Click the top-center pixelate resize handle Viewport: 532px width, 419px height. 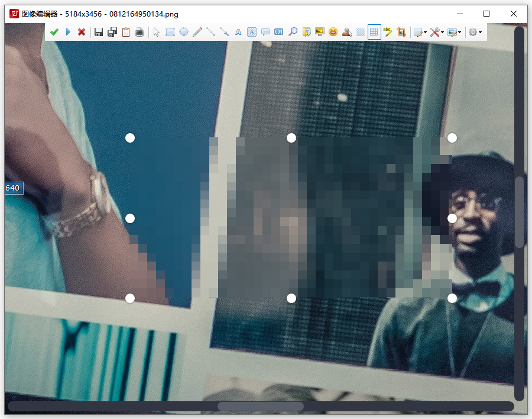pos(291,138)
